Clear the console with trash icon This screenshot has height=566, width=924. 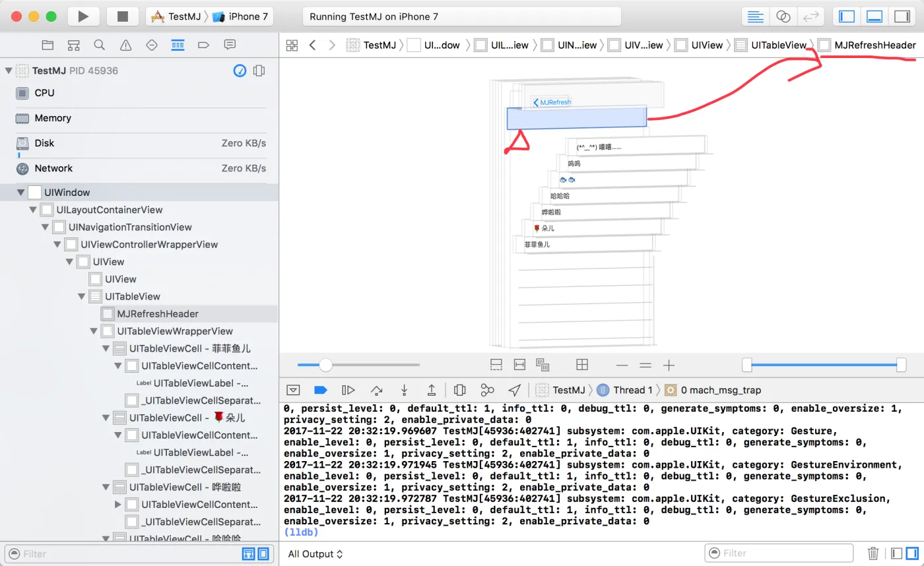(873, 553)
